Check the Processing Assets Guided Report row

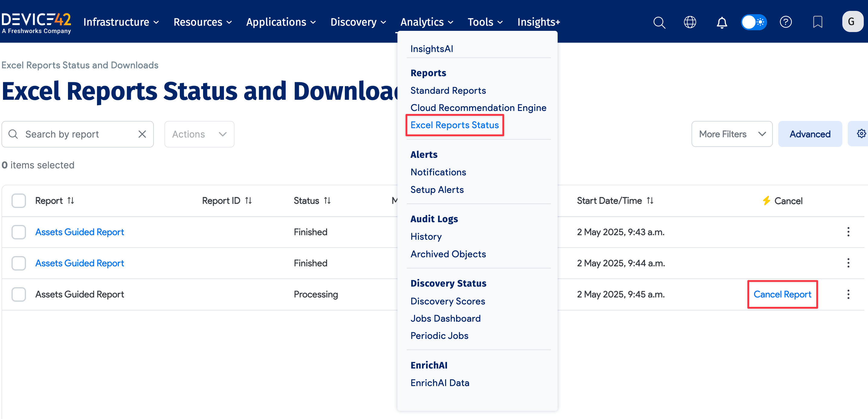pyautogui.click(x=18, y=294)
